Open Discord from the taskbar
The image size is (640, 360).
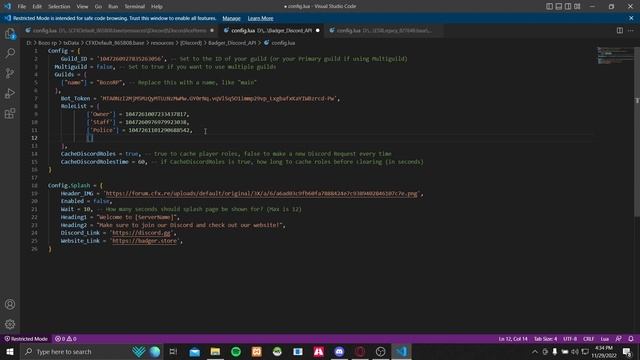click(339, 351)
